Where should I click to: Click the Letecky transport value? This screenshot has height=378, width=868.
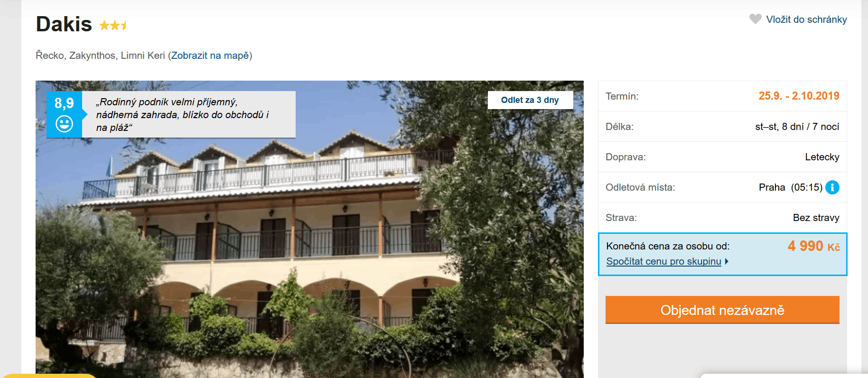coord(822,157)
